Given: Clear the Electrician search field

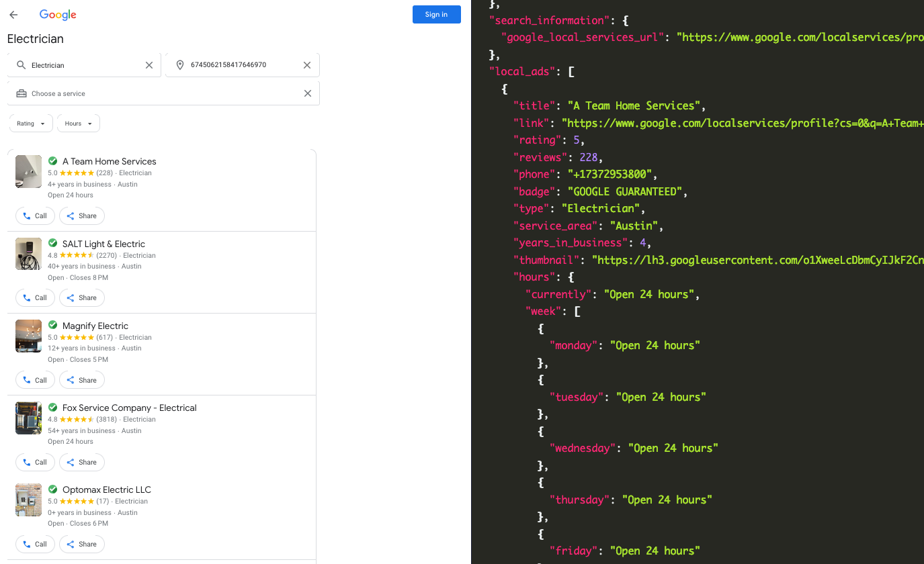Looking at the screenshot, I should coord(149,65).
